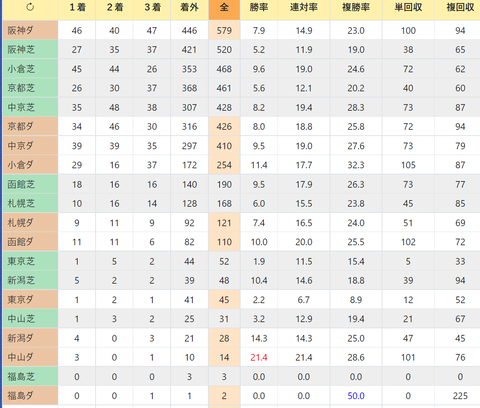The width and height of the screenshot is (480, 408).
Task: Select the 中山ダ row label
Action: click(x=30, y=357)
